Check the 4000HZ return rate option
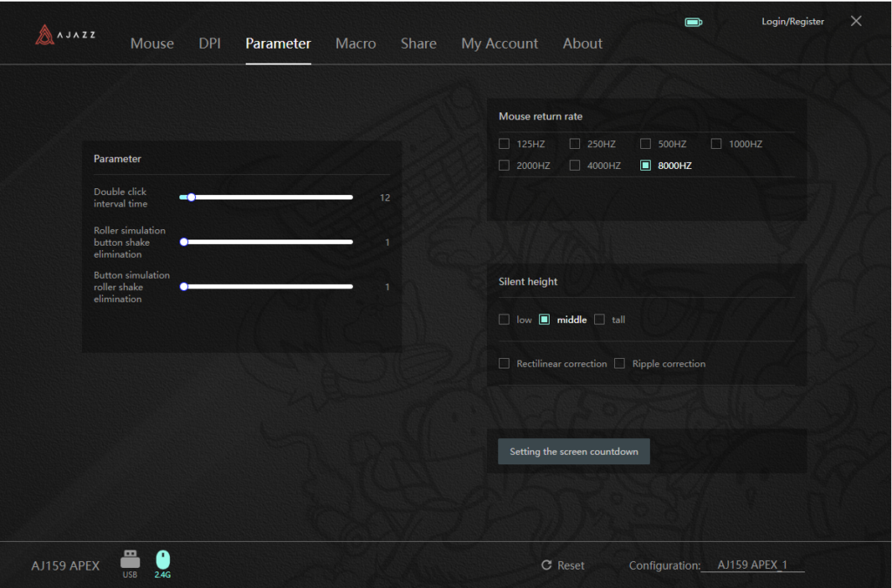Viewport: 892px width, 588px height. pos(575,166)
